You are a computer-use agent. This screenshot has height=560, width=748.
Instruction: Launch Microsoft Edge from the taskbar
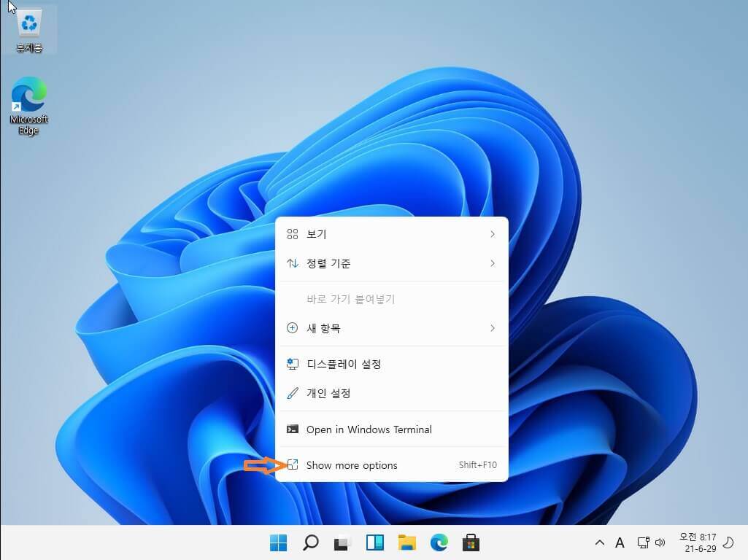point(439,542)
